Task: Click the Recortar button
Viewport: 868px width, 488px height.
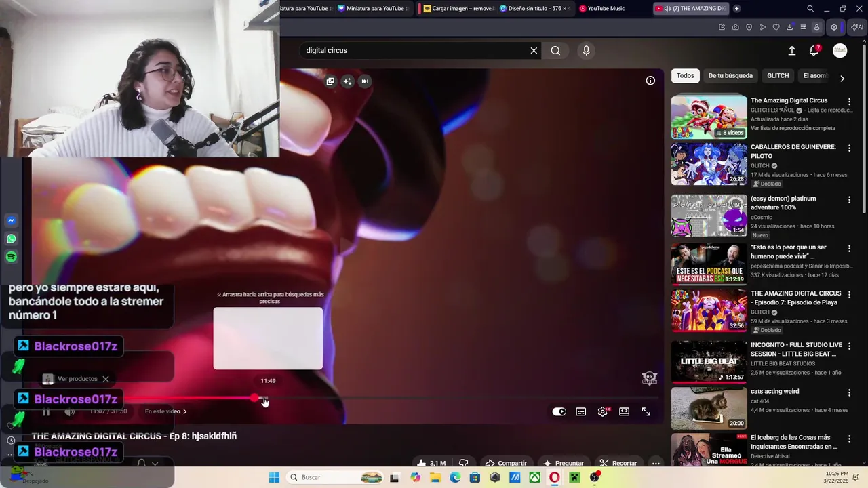Action: [x=618, y=464]
